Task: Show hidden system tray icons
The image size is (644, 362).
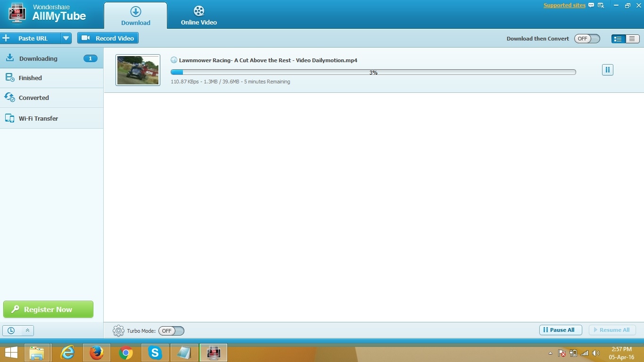Action: point(550,353)
